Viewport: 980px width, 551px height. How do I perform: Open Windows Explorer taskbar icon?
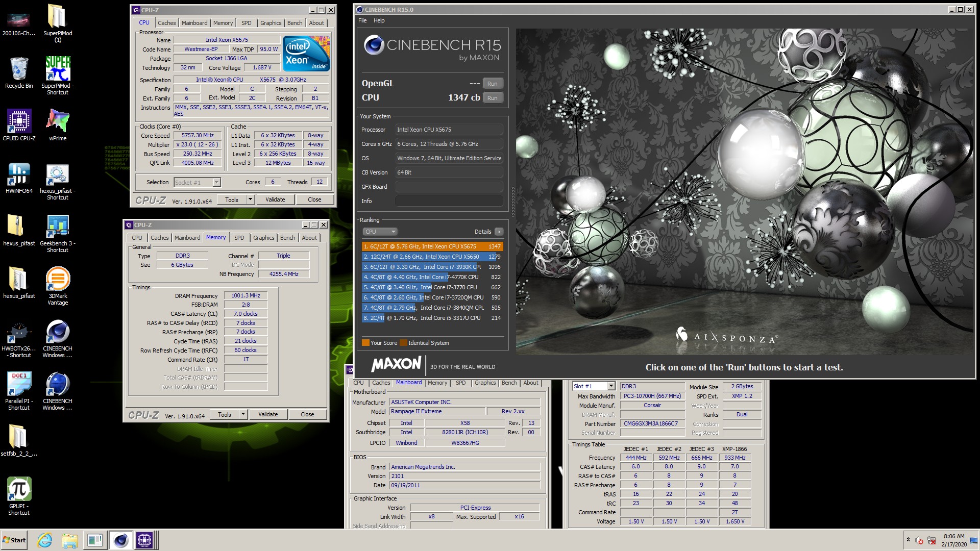point(70,540)
